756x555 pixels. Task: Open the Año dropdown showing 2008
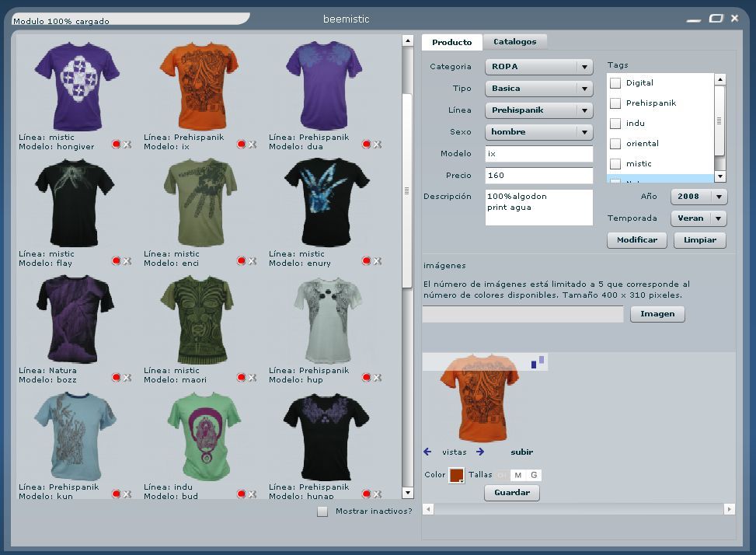coord(699,196)
